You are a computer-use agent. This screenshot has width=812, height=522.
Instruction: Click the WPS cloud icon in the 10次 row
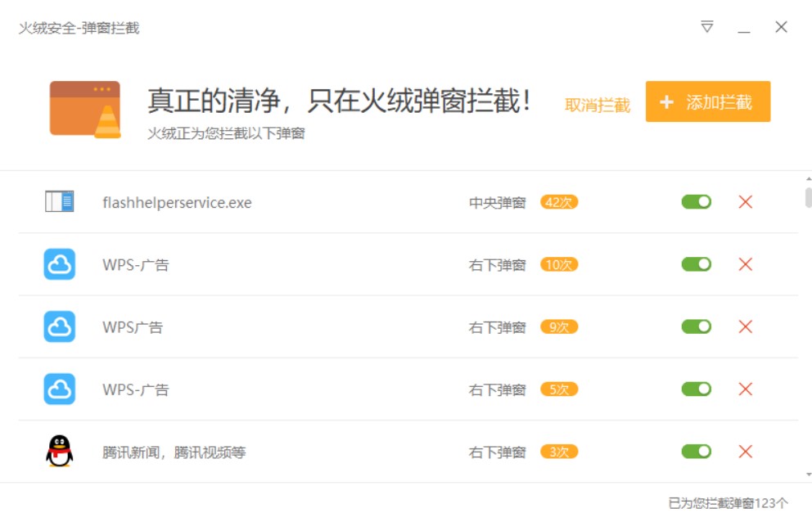60,264
